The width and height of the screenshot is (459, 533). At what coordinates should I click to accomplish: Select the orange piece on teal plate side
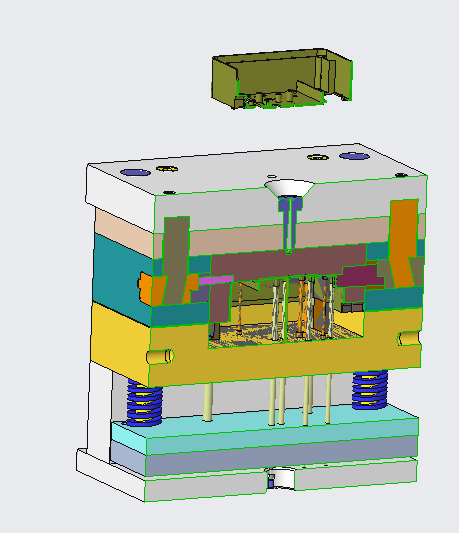pyautogui.click(x=145, y=288)
